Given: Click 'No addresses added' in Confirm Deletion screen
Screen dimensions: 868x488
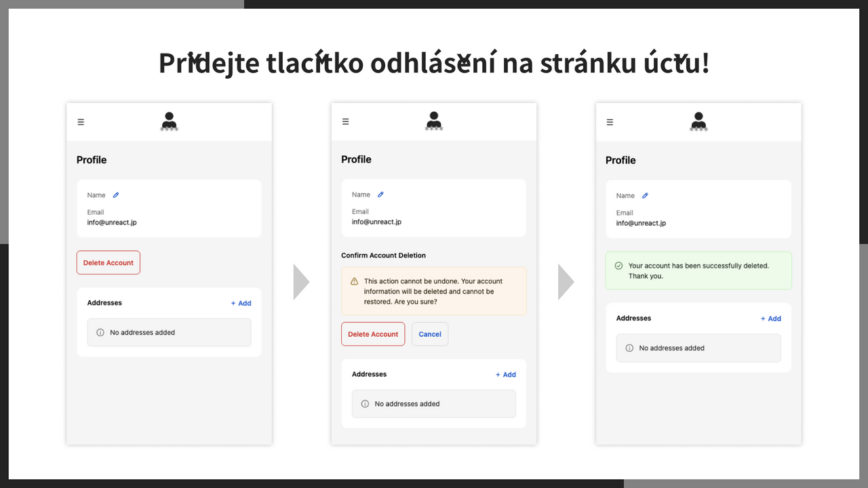Looking at the screenshot, I should point(407,404).
